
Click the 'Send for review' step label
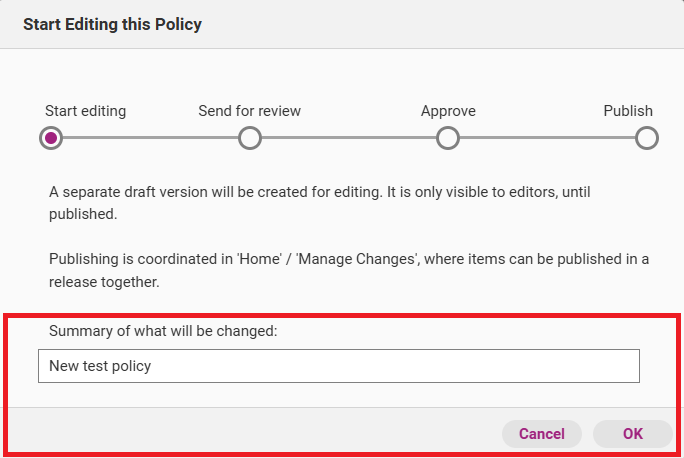coord(250,111)
